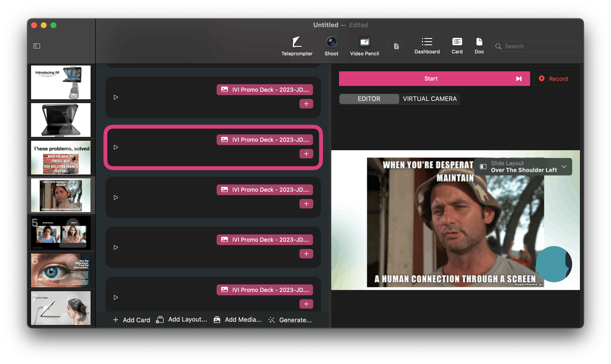Click the teal camera bubble in preview
This screenshot has height=364, width=611.
(x=554, y=264)
